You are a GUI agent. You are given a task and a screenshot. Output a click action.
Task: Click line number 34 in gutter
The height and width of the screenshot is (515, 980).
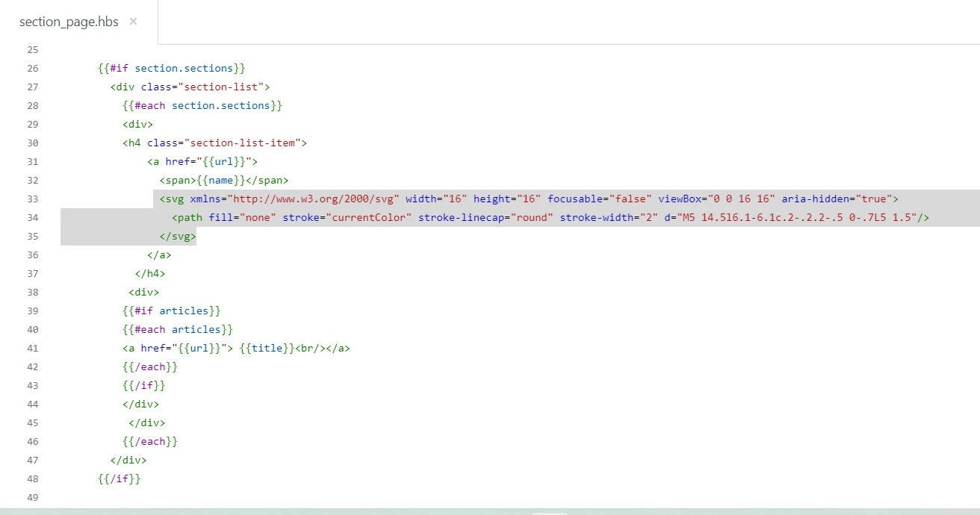click(x=31, y=218)
